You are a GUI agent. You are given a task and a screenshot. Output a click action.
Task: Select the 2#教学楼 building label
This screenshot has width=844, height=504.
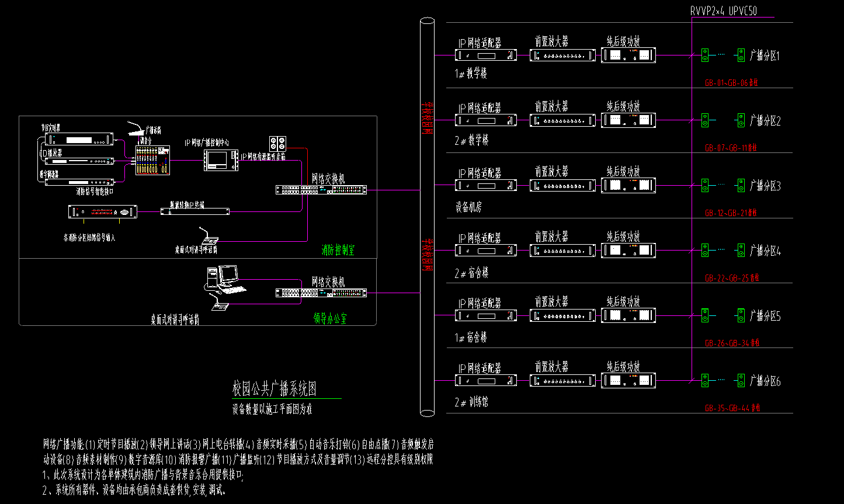pos(472,141)
